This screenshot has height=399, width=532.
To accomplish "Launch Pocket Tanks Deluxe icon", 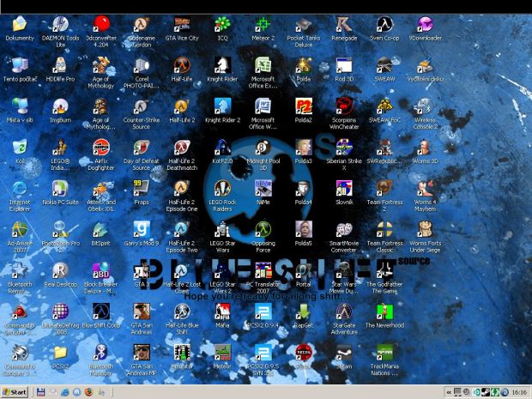I will (303, 24).
